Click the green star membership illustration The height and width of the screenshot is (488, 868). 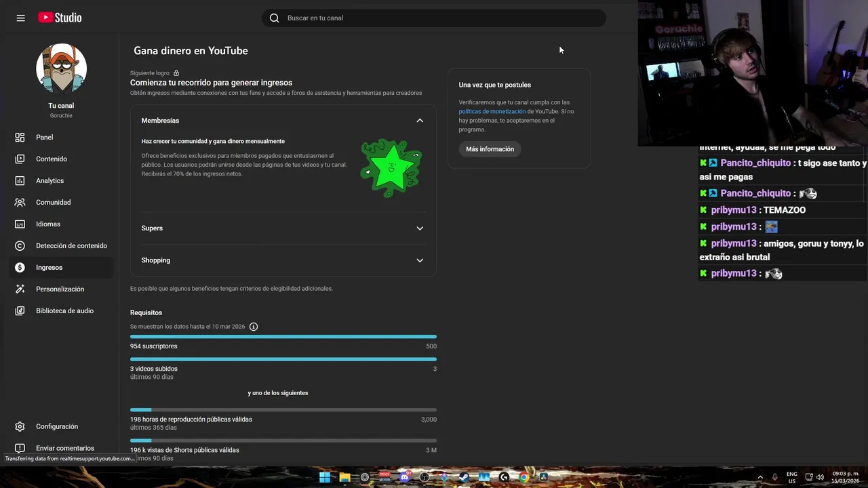click(x=391, y=168)
